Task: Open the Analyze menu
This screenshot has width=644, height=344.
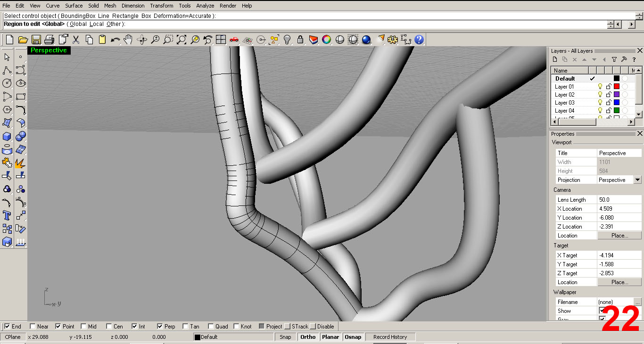Action: pos(205,6)
